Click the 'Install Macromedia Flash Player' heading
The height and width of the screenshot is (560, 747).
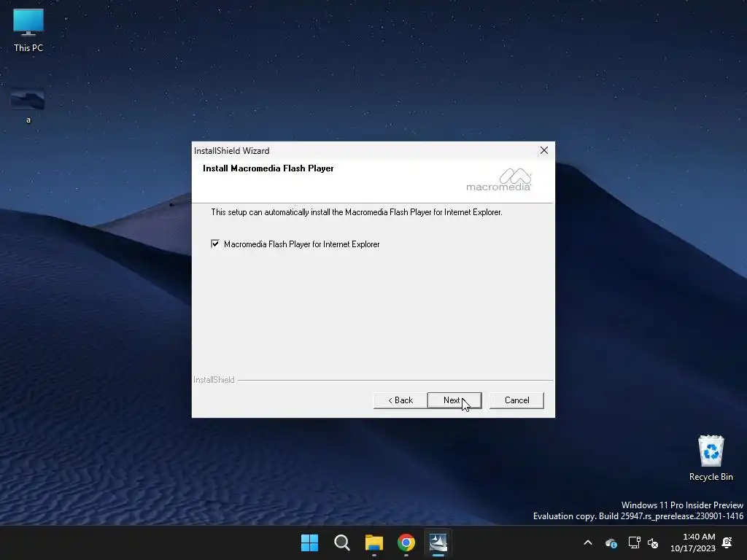(x=268, y=168)
